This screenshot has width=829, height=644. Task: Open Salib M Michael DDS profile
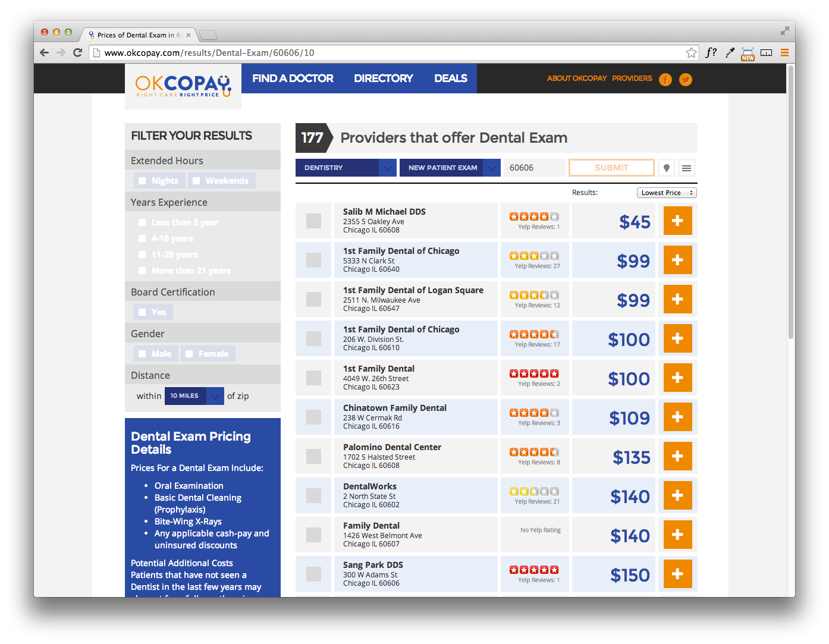coord(384,212)
